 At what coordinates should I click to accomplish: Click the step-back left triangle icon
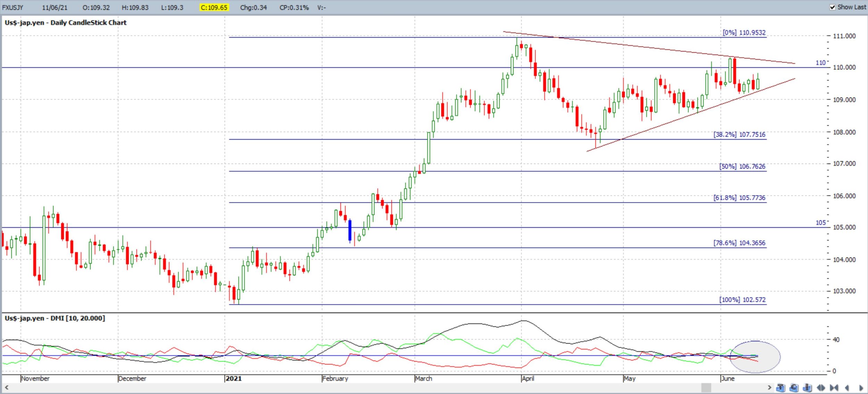847,387
